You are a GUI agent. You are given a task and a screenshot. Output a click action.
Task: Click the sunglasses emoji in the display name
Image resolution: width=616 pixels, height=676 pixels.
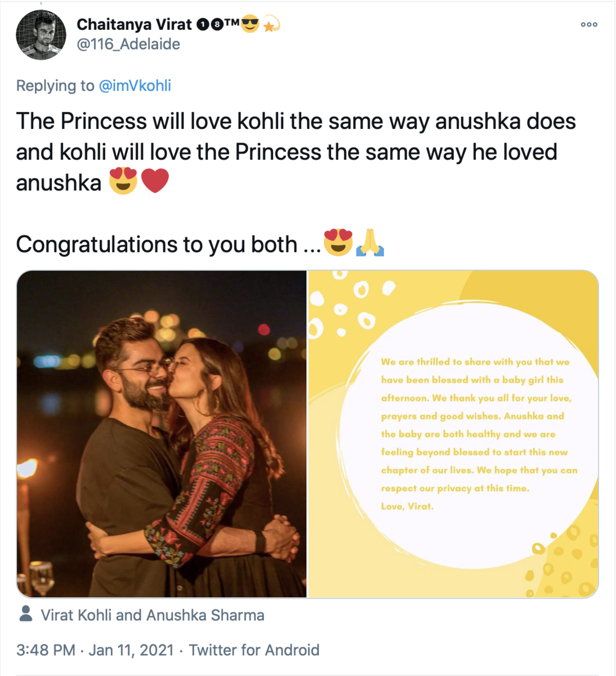250,25
